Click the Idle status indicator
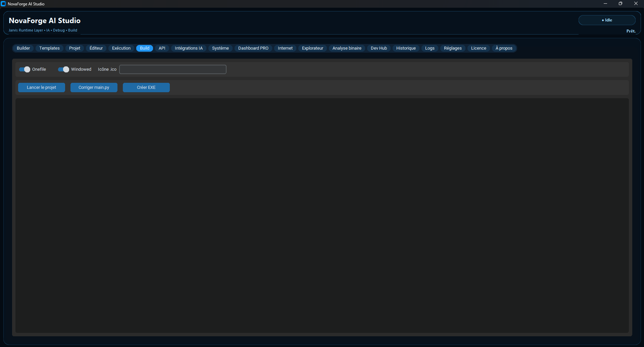Viewport: 644px width, 347px height. pos(607,20)
